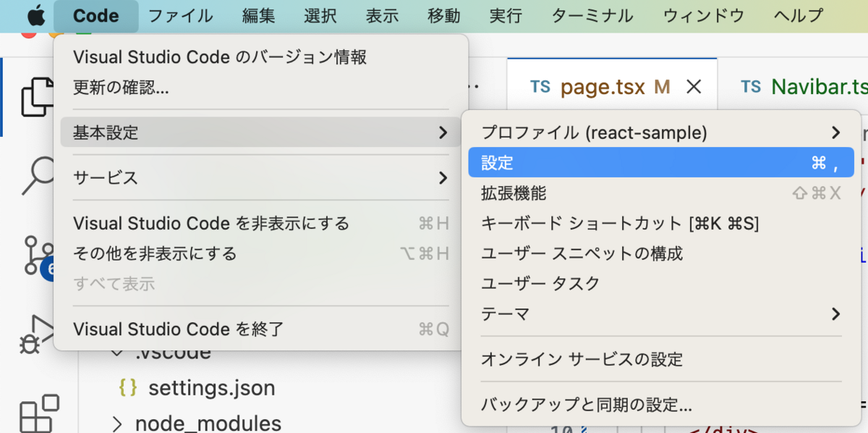Open the ターミナル menu
The image size is (868, 433).
point(592,15)
